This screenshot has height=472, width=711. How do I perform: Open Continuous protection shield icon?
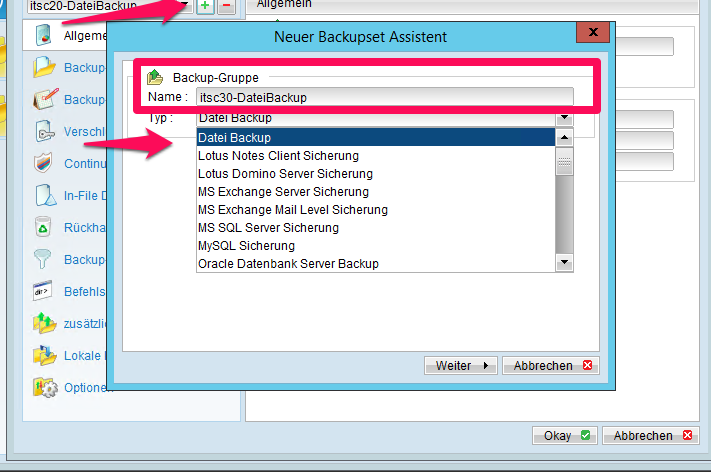44,163
